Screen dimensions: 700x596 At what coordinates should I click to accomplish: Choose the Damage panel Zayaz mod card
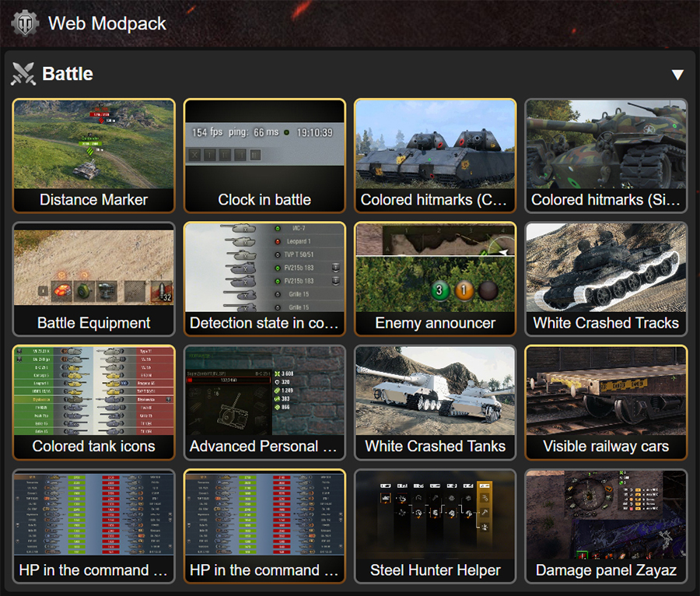click(x=606, y=526)
